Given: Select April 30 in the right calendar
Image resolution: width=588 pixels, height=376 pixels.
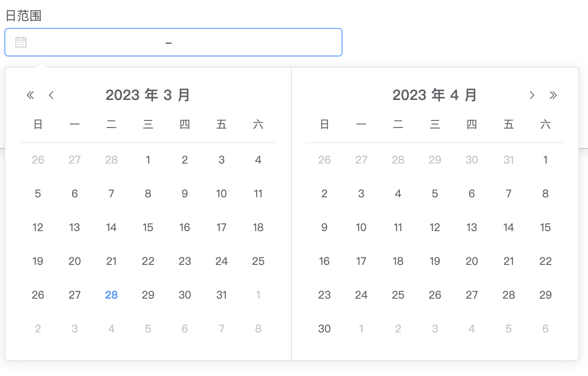Looking at the screenshot, I should [x=324, y=328].
